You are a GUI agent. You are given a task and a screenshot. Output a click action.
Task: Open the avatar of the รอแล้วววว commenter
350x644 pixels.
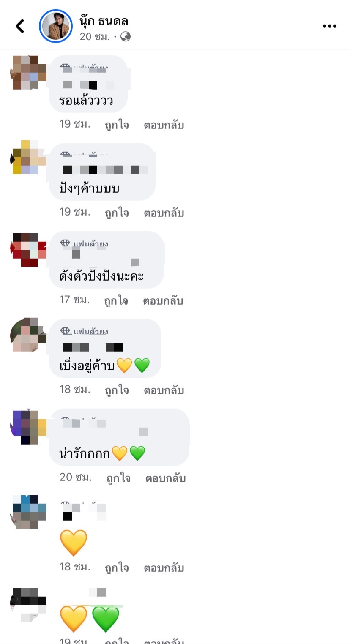click(x=28, y=72)
